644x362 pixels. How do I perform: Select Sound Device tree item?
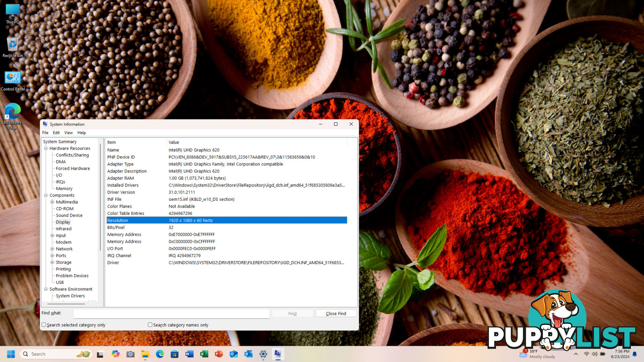69,215
